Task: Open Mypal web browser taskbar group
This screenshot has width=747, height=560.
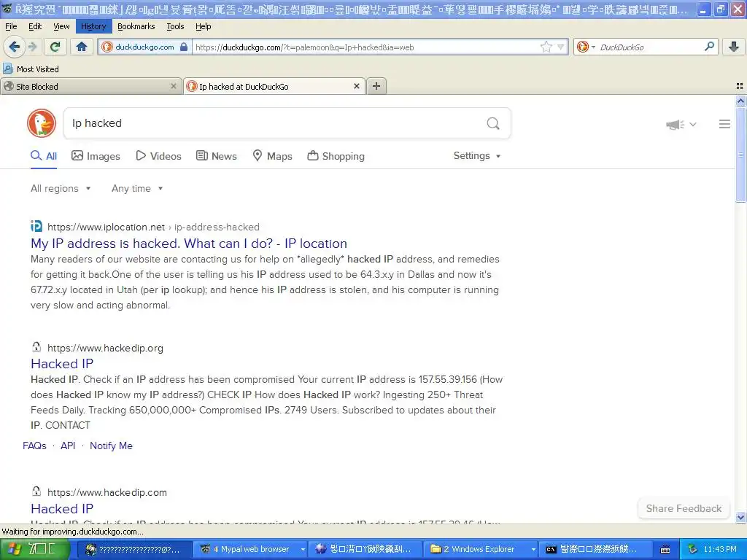Action: tap(252, 549)
